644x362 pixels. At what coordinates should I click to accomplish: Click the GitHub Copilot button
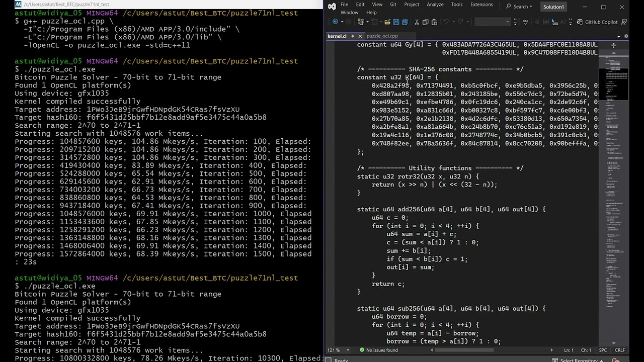tap(597, 22)
